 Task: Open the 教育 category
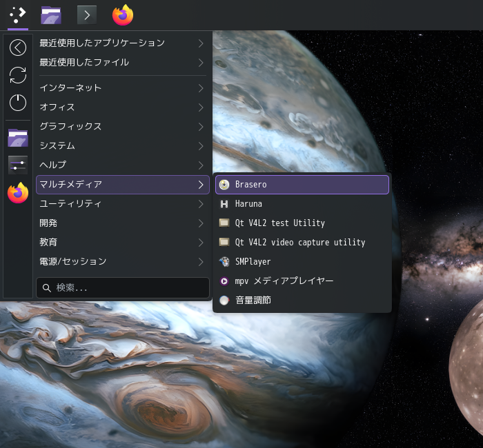pos(123,243)
